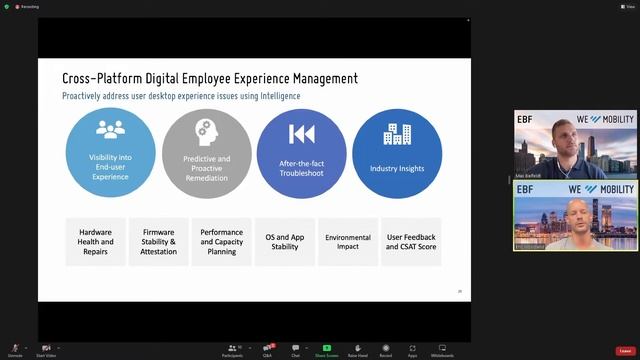Expand participants options arrow
The height and width of the screenshot is (360, 640).
tap(250, 348)
